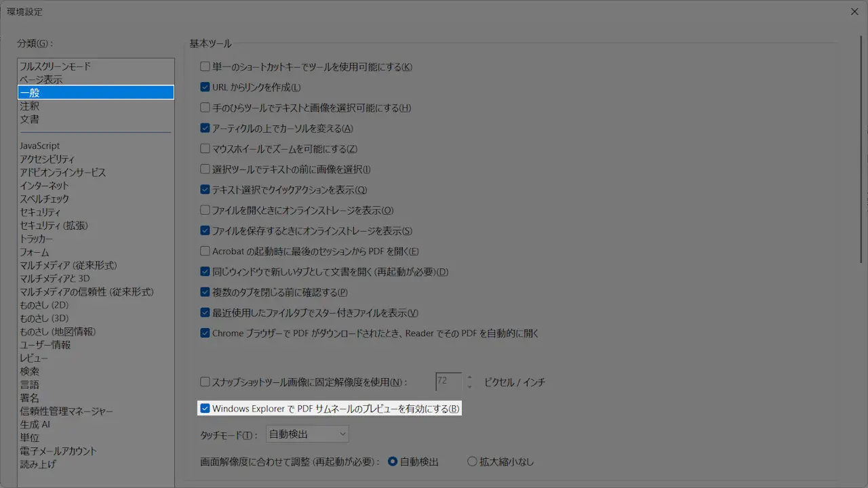The width and height of the screenshot is (868, 488).
Task: Decrease resolution with the down stepper arrow
Action: coord(469,386)
